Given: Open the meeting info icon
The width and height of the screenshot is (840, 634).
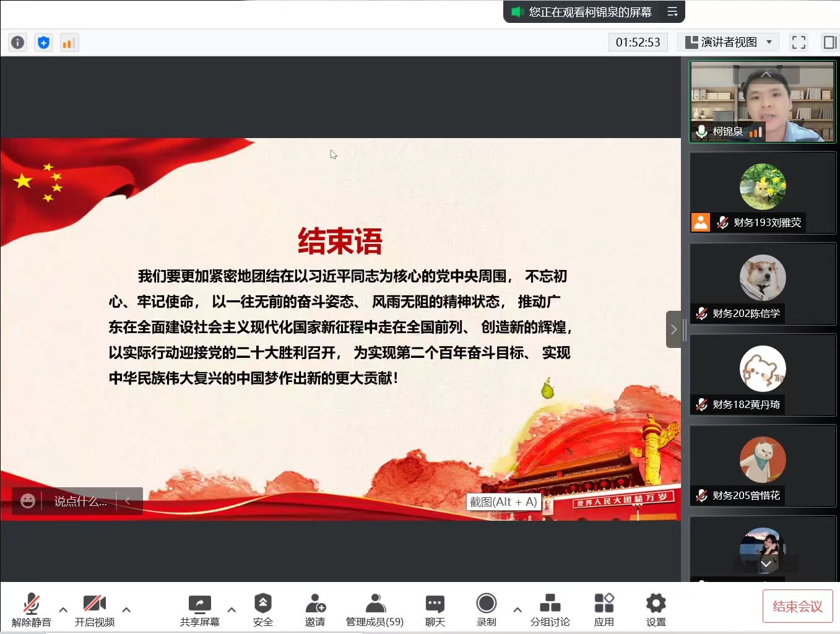Looking at the screenshot, I should pos(17,42).
